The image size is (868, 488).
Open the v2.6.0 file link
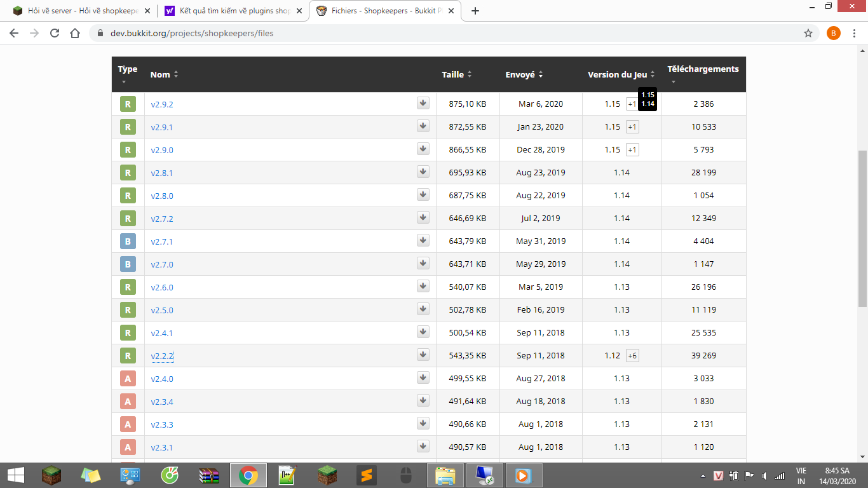[x=162, y=287]
